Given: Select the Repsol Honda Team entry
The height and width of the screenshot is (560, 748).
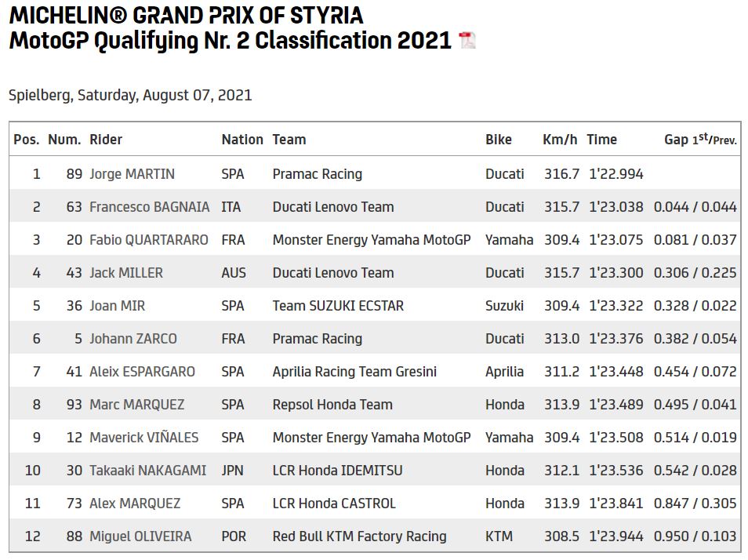Looking at the screenshot, I should pos(332,405).
